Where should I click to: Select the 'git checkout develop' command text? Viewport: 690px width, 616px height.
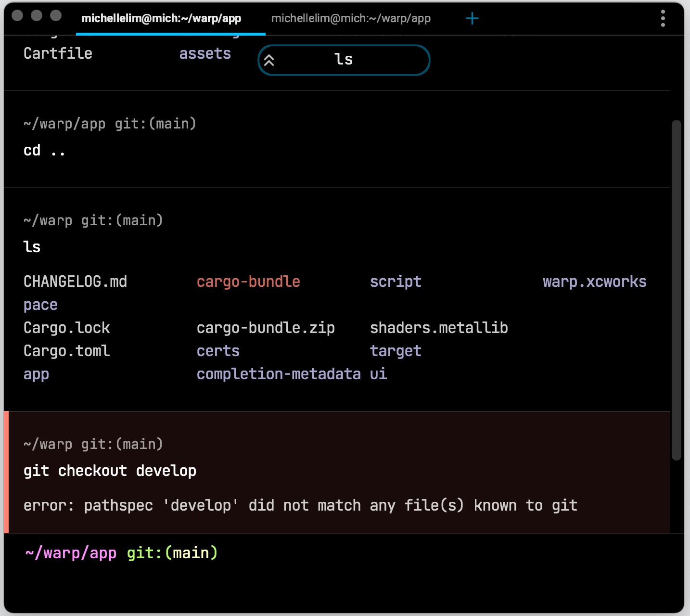[110, 471]
